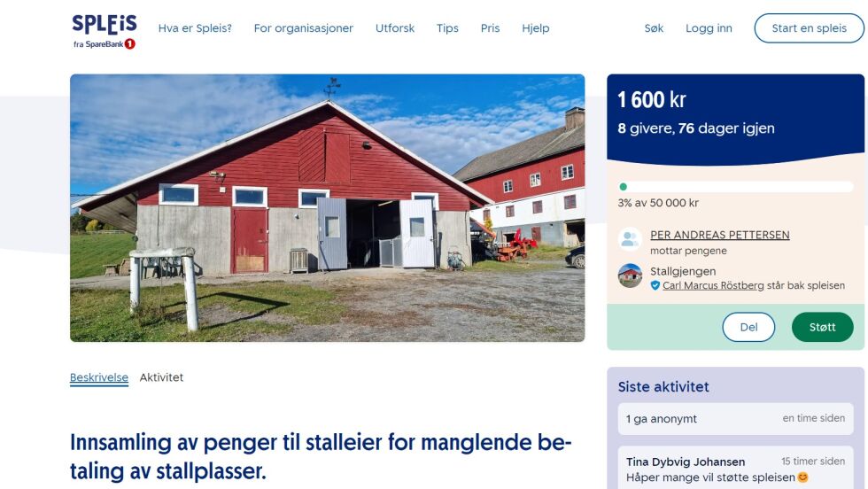The height and width of the screenshot is (489, 868).
Task: Click the Stallgjengen profile picture
Action: coord(630,276)
